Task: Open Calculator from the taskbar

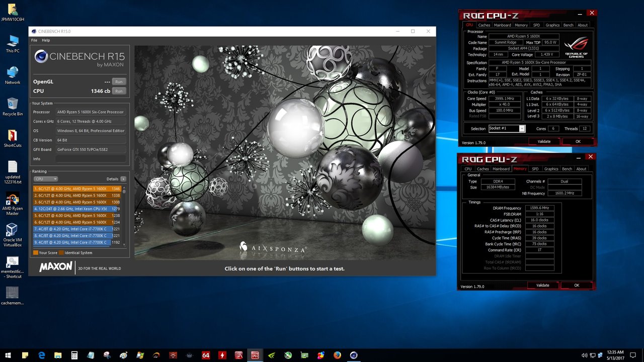Action: (x=74, y=355)
